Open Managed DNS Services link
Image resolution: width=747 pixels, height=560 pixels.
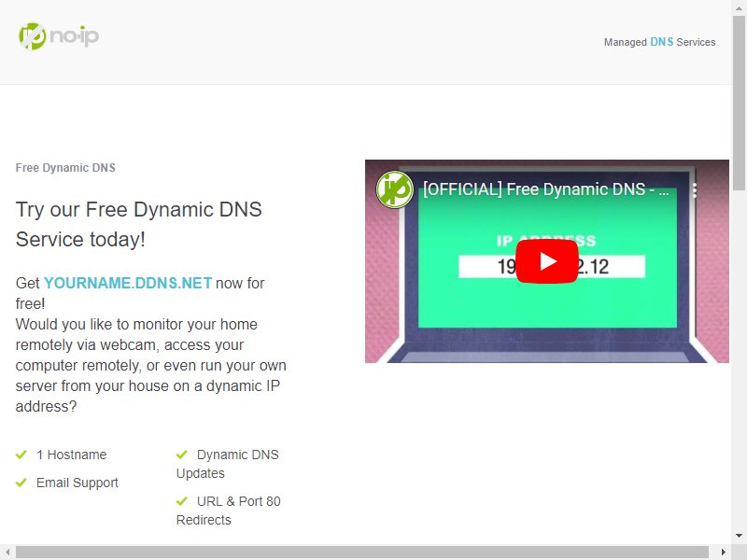point(659,42)
